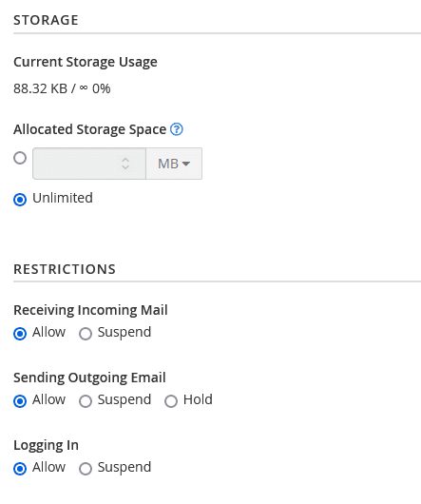
Task: Click the STORAGE section heading
Action: [x=46, y=20]
